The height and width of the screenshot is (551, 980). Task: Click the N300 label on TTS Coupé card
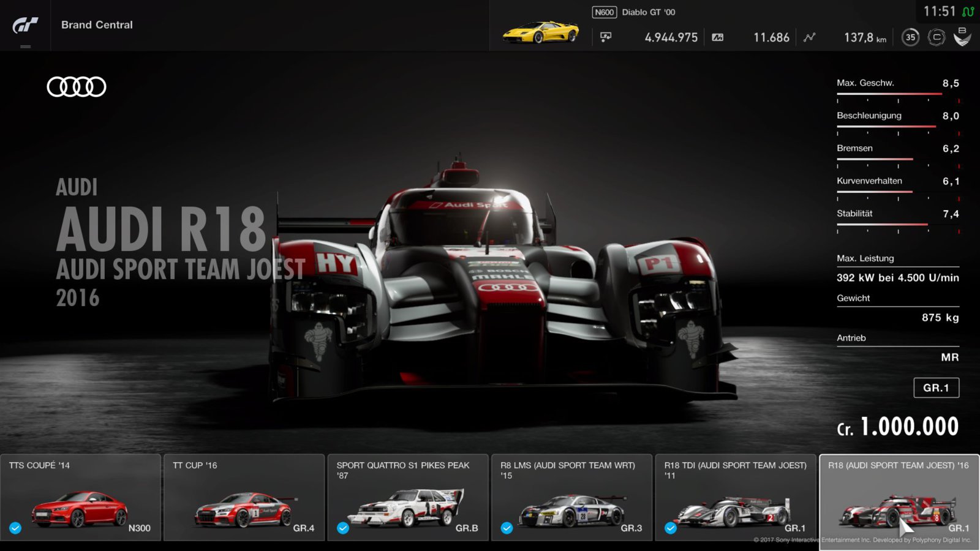pyautogui.click(x=140, y=528)
